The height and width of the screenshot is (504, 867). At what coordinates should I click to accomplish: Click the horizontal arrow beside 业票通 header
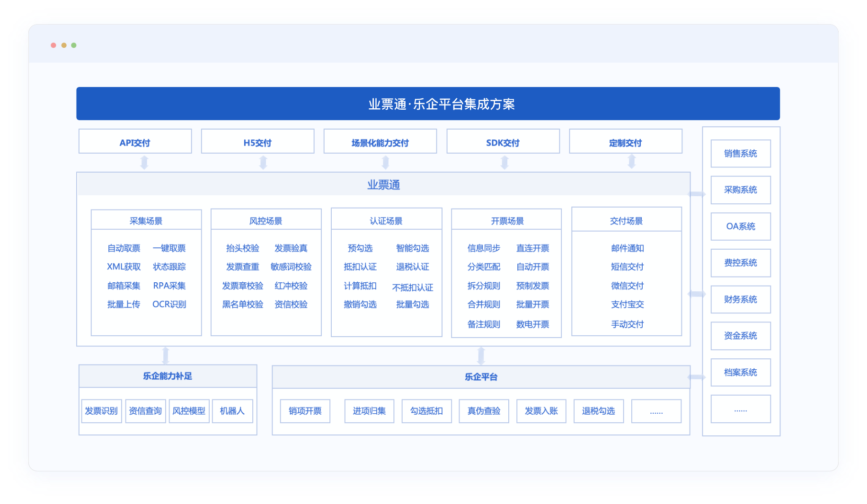tap(696, 194)
